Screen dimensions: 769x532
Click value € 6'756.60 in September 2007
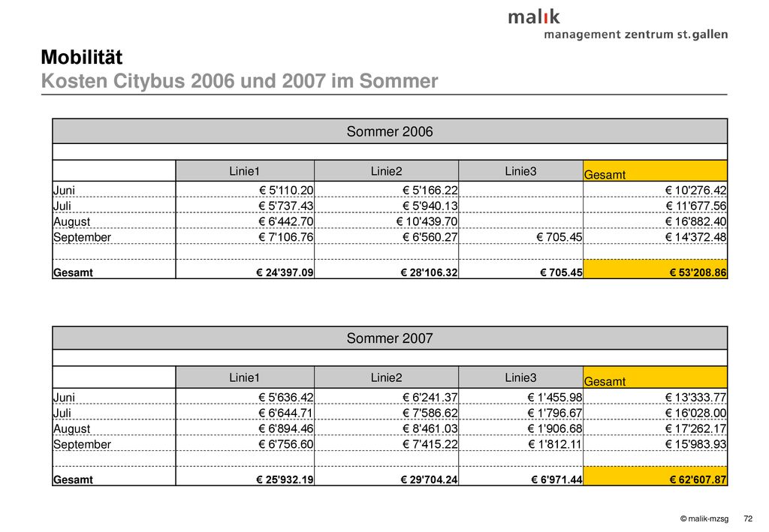(x=286, y=444)
